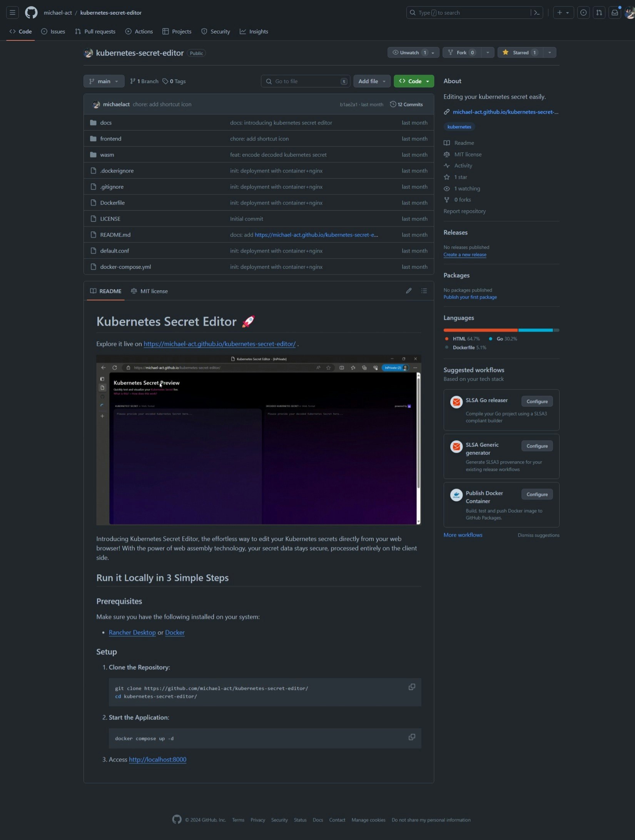The width and height of the screenshot is (635, 840).
Task: Click Dismiss suggestions
Action: coord(538,535)
